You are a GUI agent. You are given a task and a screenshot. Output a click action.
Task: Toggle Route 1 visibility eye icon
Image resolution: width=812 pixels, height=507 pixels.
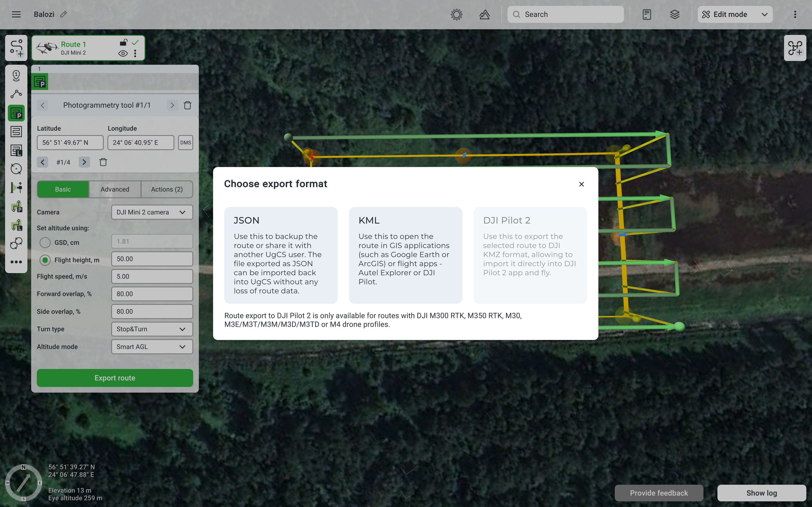123,54
